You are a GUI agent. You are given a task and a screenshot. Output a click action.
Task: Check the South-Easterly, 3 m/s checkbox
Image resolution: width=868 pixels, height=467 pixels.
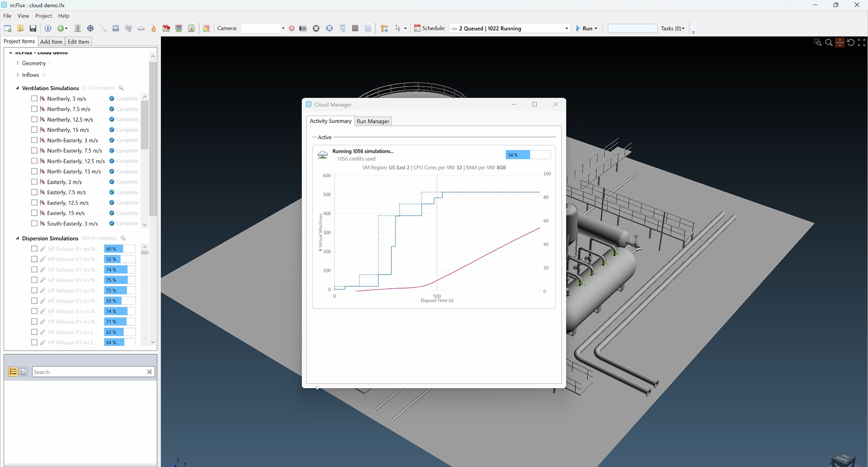(34, 224)
